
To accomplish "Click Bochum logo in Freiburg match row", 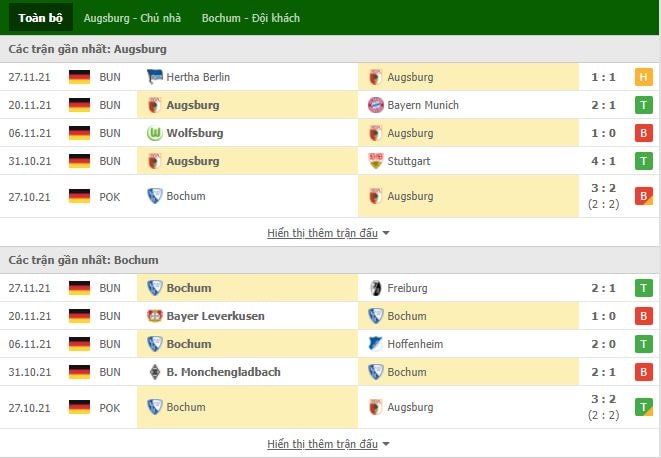I will (x=155, y=288).
